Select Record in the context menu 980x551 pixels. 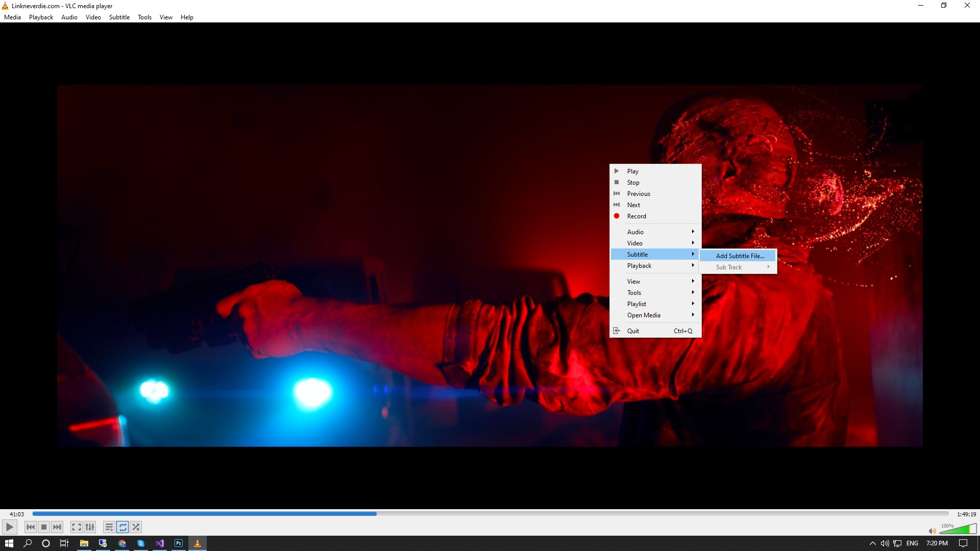[x=636, y=216]
